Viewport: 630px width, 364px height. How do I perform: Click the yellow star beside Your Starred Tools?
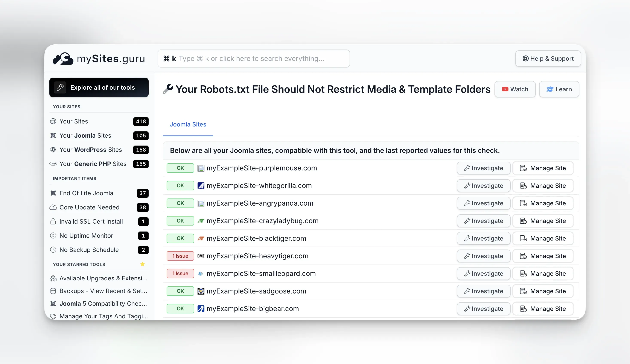[x=143, y=264]
